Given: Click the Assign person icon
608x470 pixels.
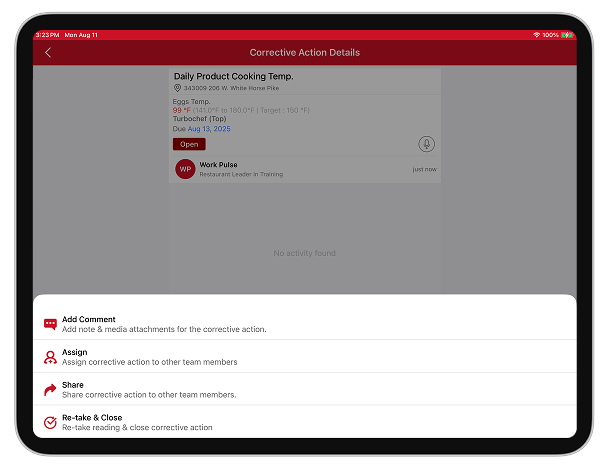Looking at the screenshot, I should [50, 357].
